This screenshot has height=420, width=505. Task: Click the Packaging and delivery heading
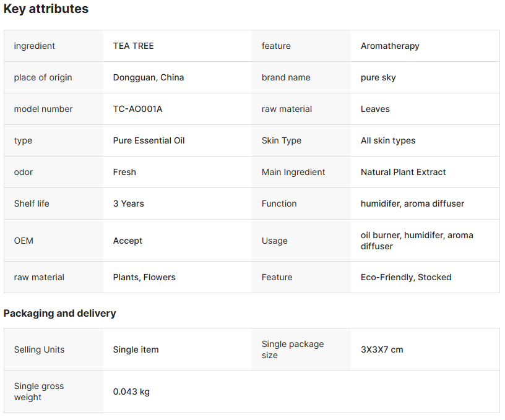tap(59, 313)
